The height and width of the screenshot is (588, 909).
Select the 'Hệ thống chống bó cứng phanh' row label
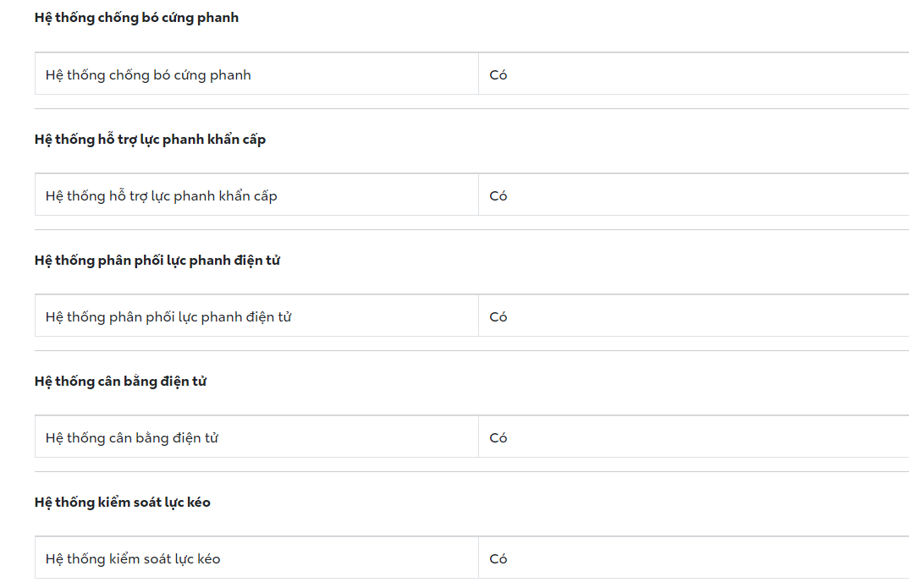coord(148,74)
